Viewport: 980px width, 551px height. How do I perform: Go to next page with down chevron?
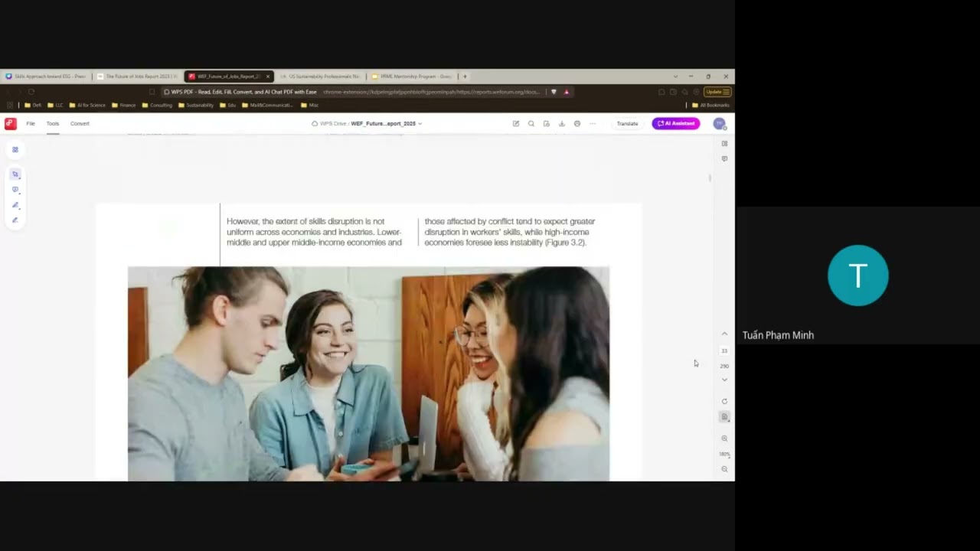[724, 380]
